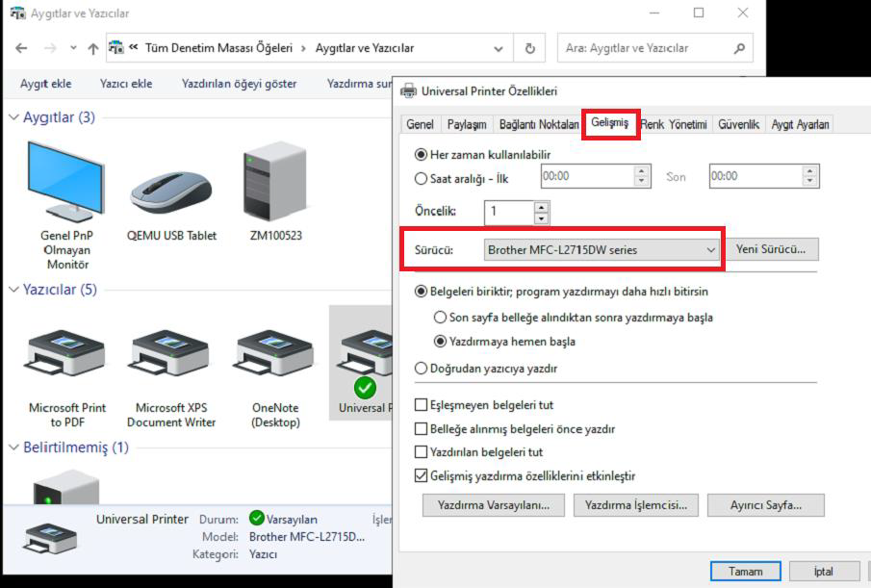This screenshot has width=871, height=588.
Task: Increase the Öncelik priority value
Action: (x=541, y=207)
